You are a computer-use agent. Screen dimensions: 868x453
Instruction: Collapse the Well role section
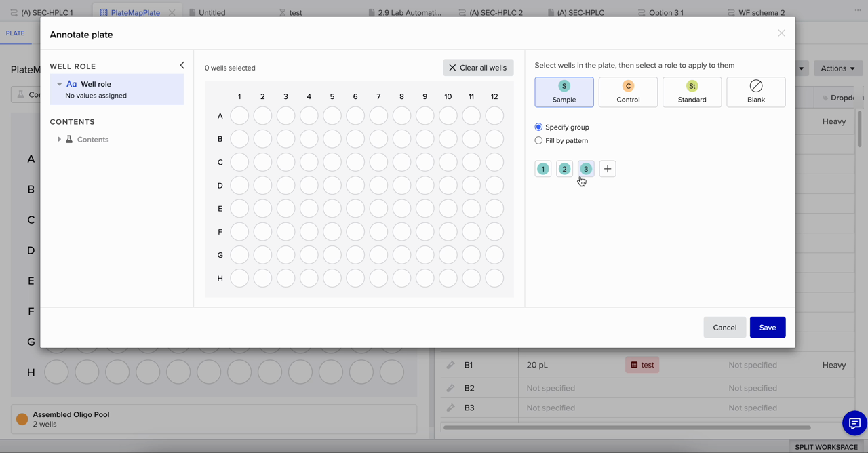pos(60,83)
